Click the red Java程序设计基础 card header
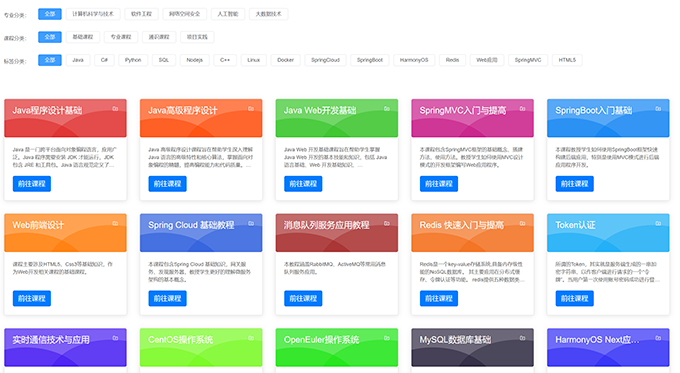This screenshot has width=680, height=373. [65, 118]
